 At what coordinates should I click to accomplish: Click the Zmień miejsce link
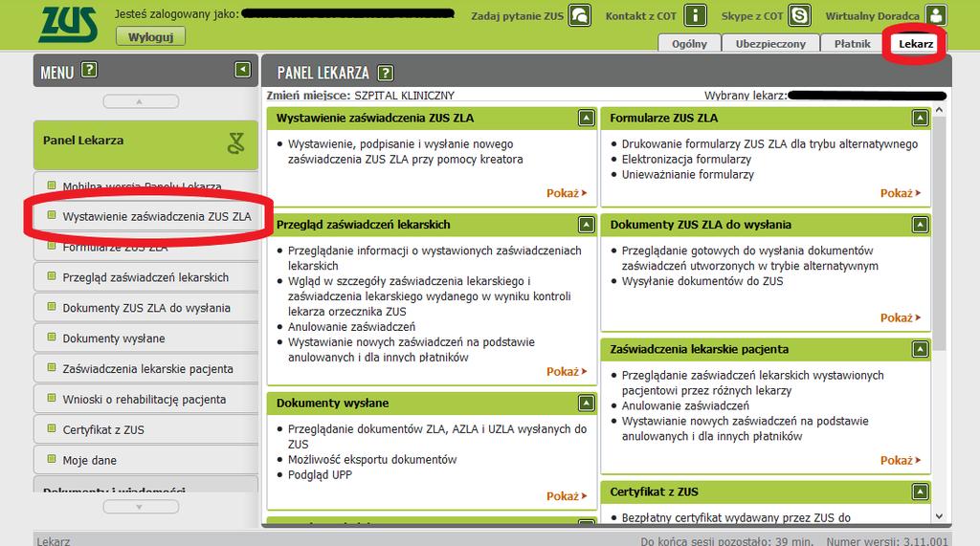coord(308,96)
